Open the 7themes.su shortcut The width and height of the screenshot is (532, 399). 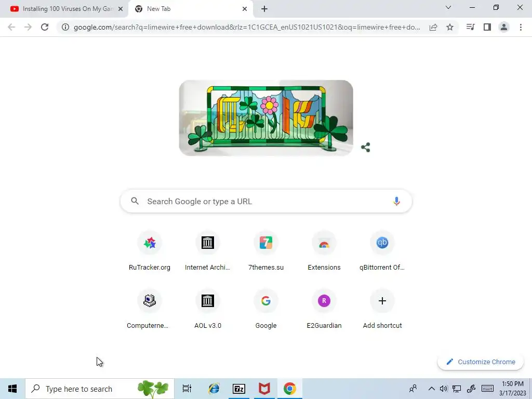(x=266, y=251)
